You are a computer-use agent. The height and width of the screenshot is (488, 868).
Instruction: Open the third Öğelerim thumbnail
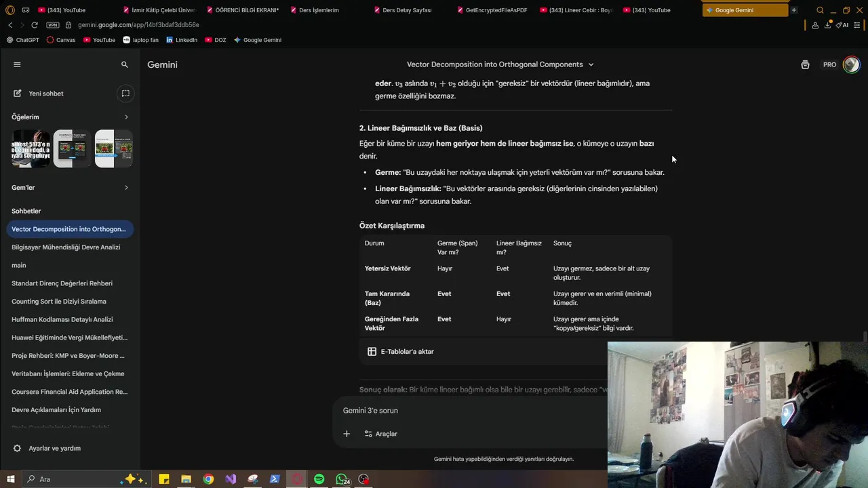(113, 148)
